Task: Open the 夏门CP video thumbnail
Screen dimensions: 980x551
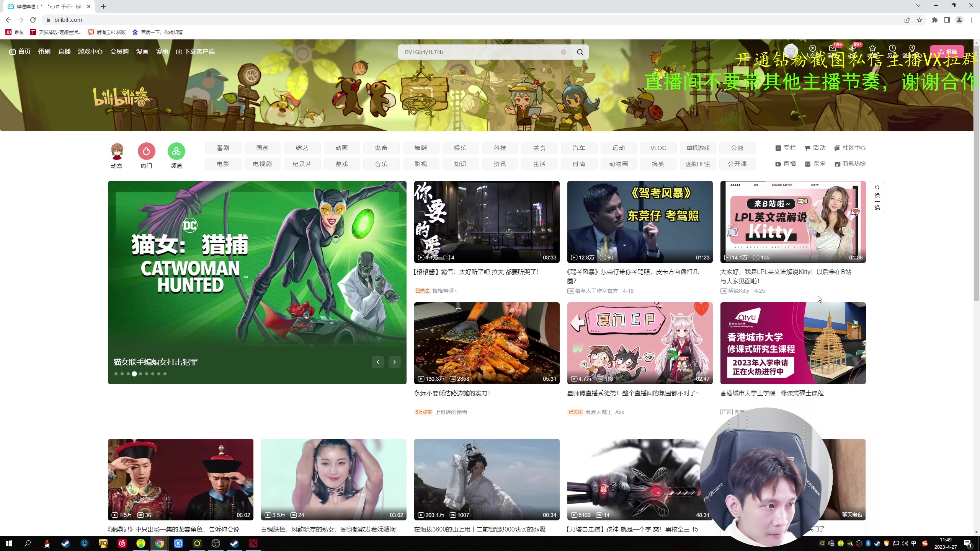Action: 640,343
